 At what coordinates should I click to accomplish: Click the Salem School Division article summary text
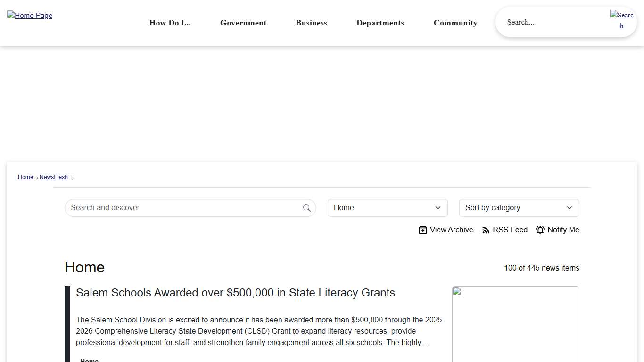[x=260, y=331]
